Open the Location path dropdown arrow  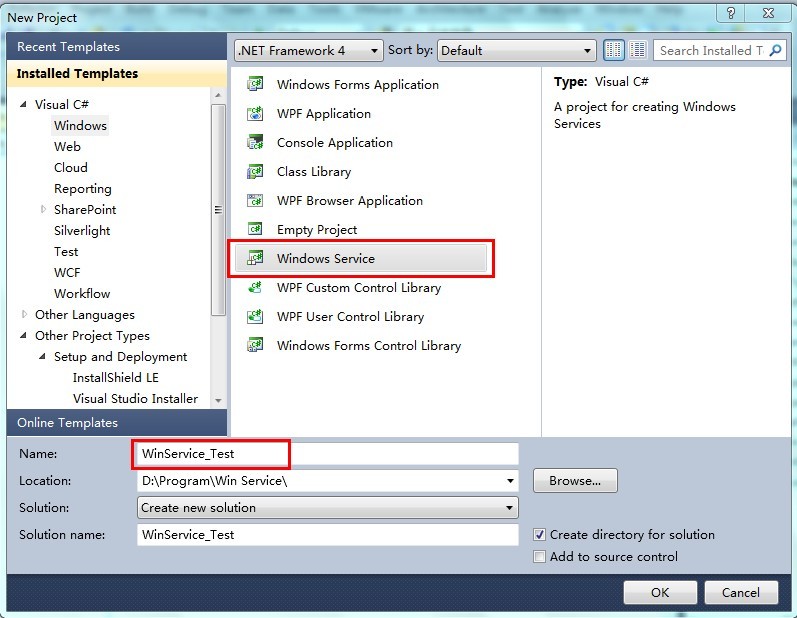[510, 481]
